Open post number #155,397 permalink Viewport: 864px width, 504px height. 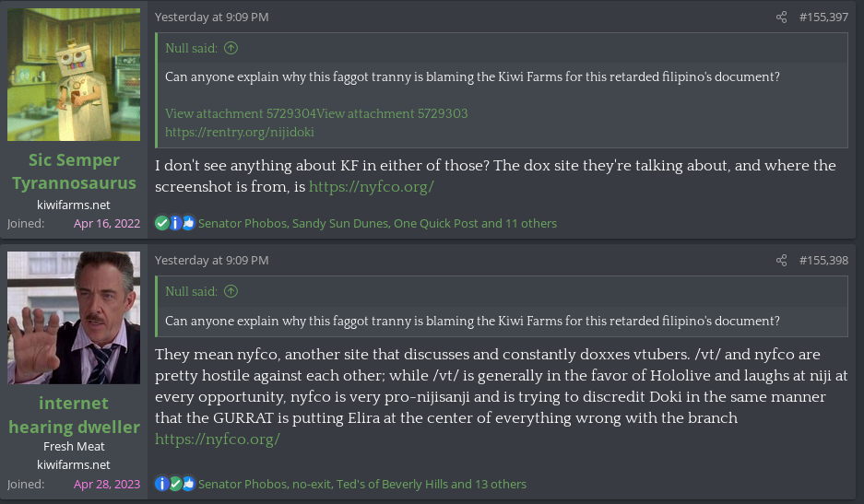[x=823, y=18]
